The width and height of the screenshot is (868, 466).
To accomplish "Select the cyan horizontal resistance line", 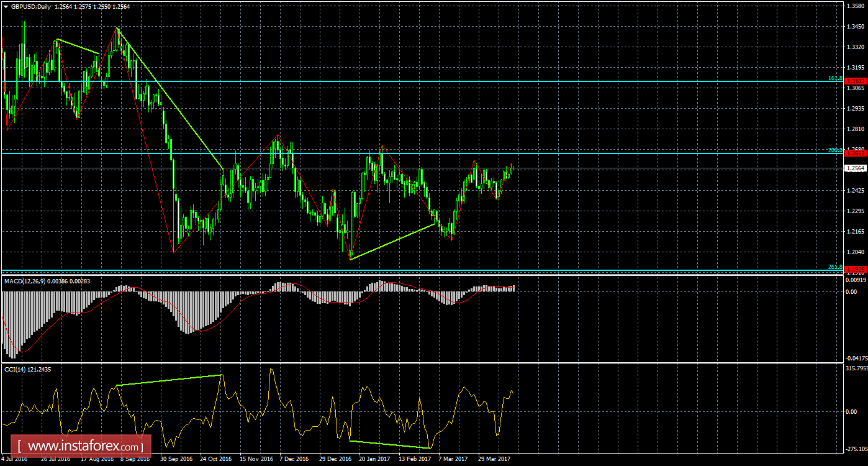I will click(621, 153).
